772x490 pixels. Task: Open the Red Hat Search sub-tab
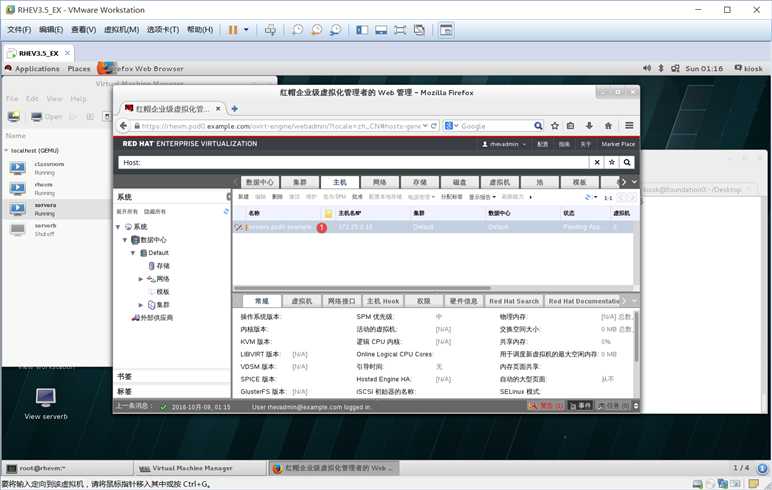click(514, 301)
